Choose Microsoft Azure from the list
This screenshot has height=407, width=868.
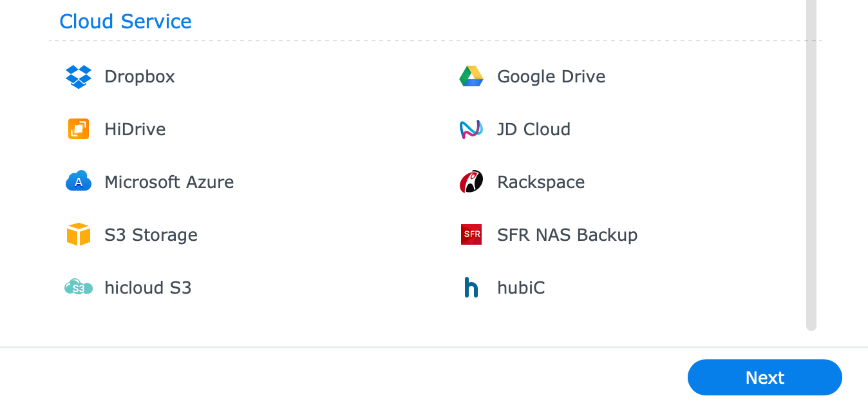click(x=169, y=182)
